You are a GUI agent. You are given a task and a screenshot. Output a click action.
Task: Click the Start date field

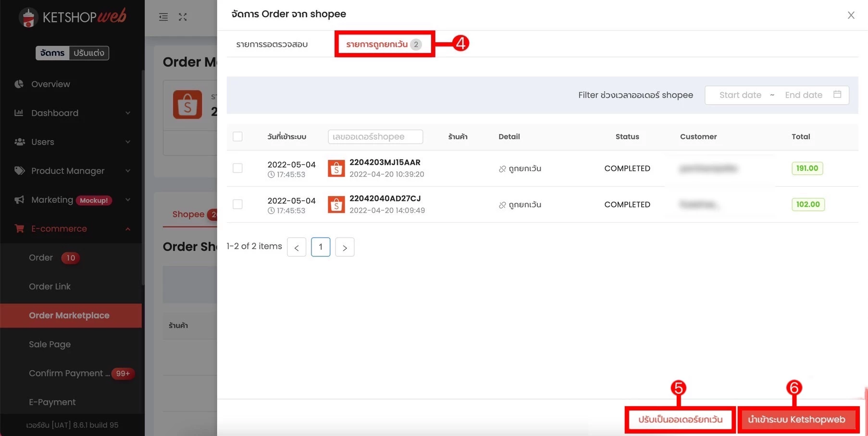(x=740, y=95)
